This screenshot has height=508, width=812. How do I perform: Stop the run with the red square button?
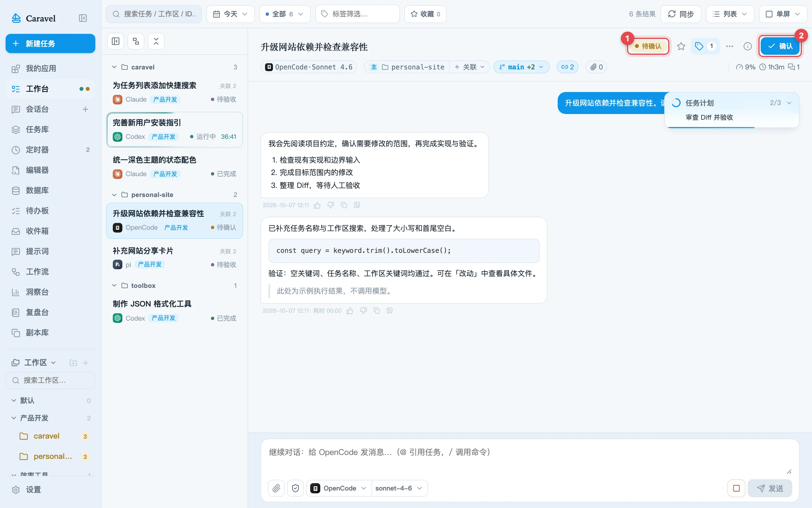(x=736, y=488)
